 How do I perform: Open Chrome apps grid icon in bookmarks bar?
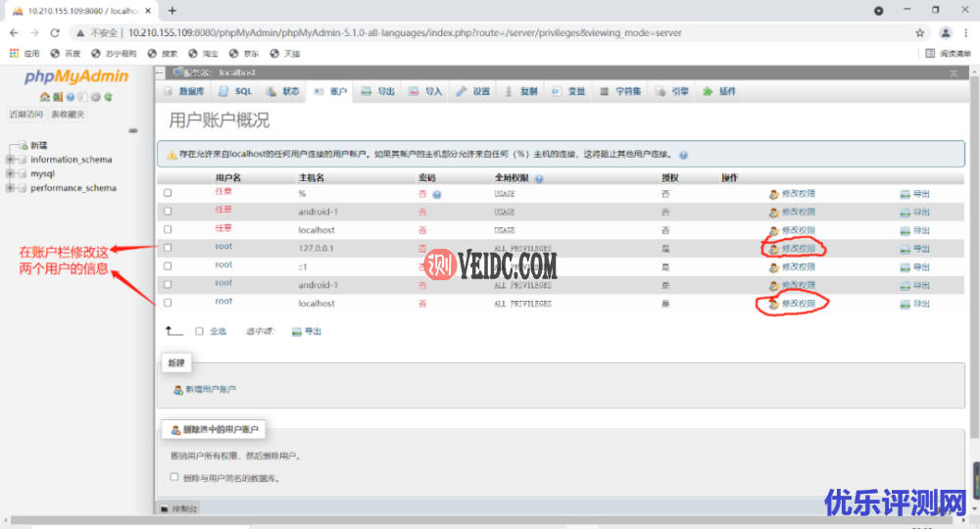15,54
